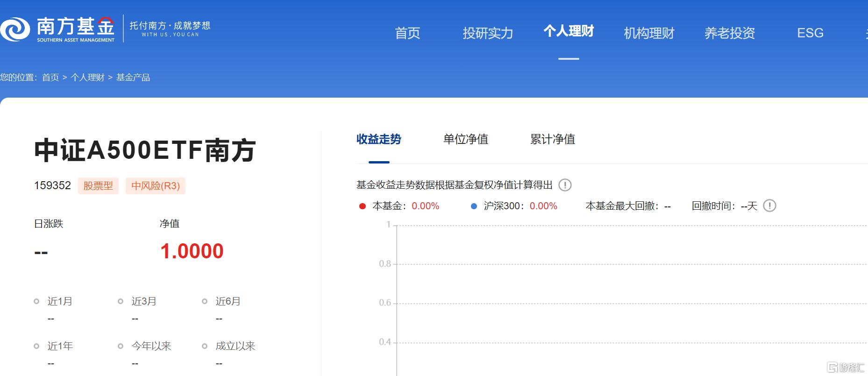The image size is (868, 376).
Task: Click the 南方基金 swirl logo
Action: click(x=15, y=29)
